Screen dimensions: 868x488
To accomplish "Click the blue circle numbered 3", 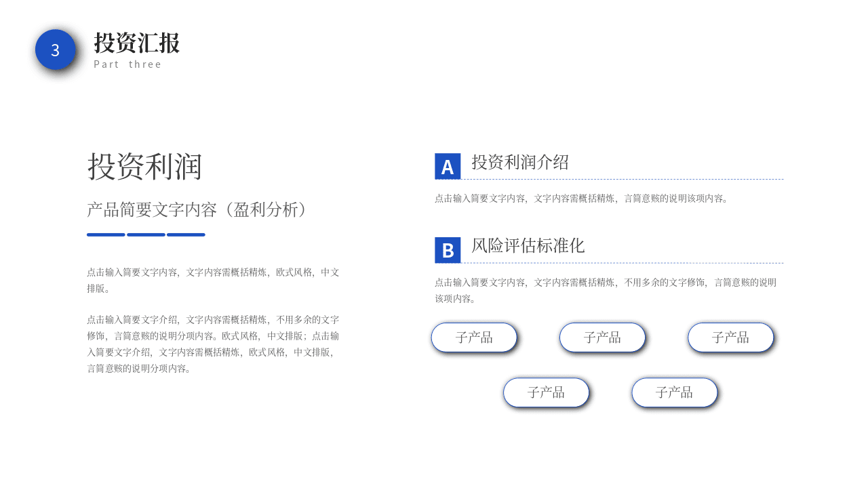I will point(55,49).
